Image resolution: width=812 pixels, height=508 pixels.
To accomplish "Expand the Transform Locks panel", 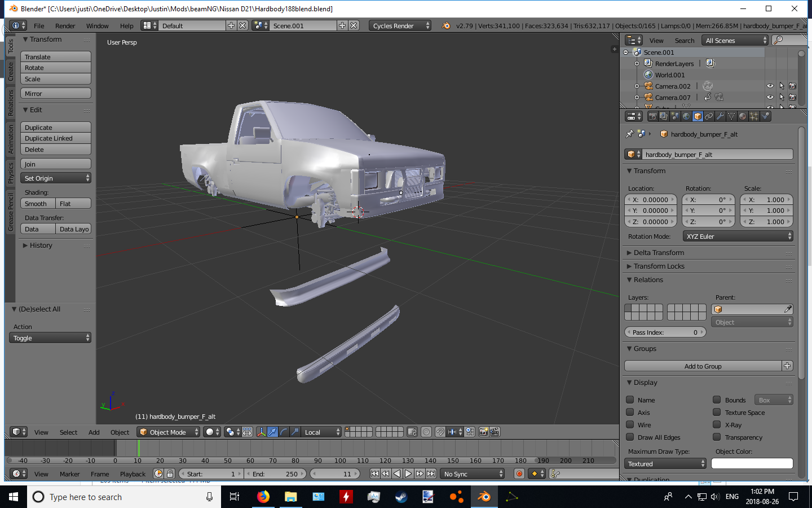I will (x=659, y=266).
